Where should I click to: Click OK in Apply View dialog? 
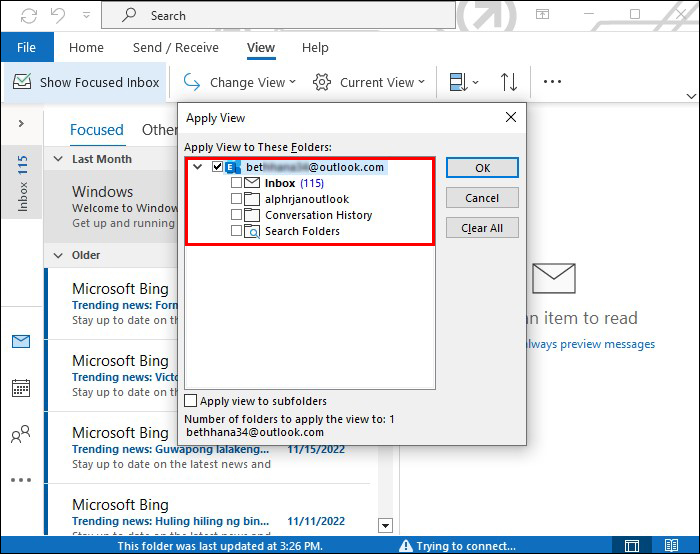482,167
